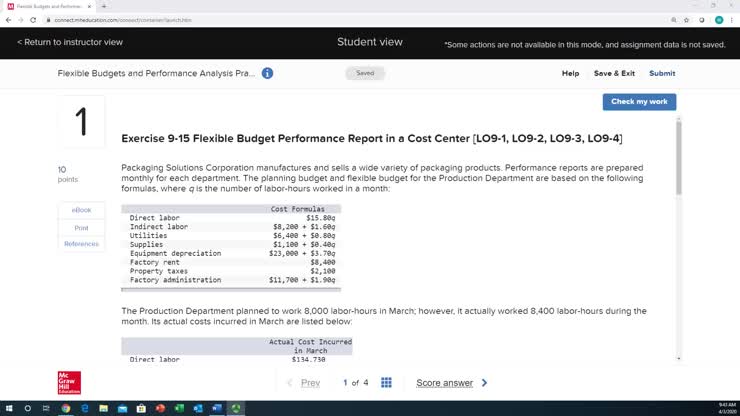Reload the page with the browser refresh icon
Image resolution: width=740 pixels, height=416 pixels.
(x=32, y=19)
